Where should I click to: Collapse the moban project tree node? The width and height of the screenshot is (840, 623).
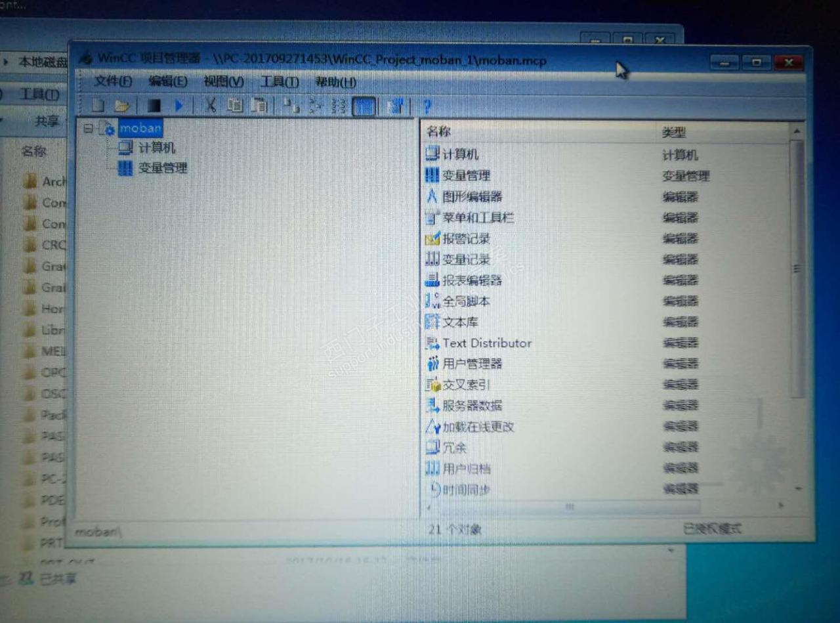(x=88, y=129)
